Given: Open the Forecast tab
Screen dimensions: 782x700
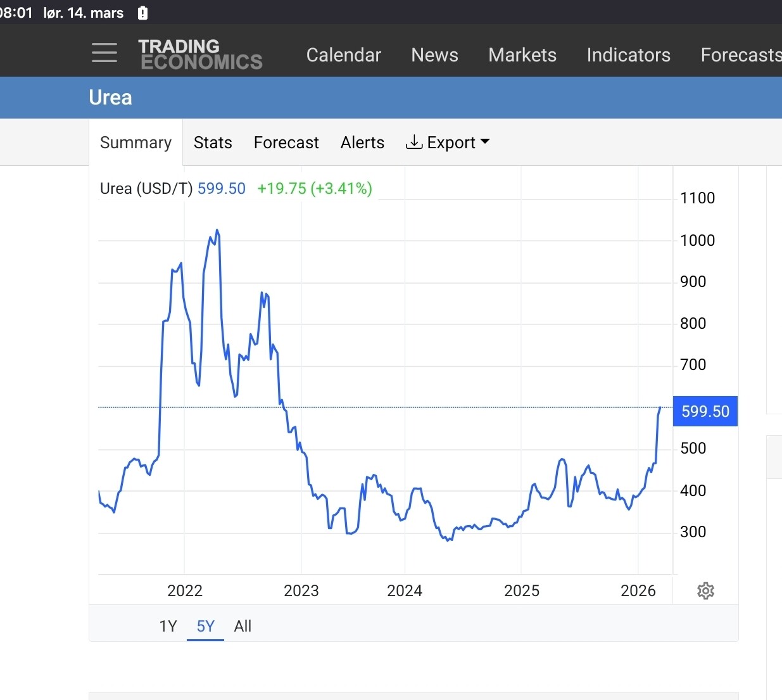Looking at the screenshot, I should click(286, 143).
